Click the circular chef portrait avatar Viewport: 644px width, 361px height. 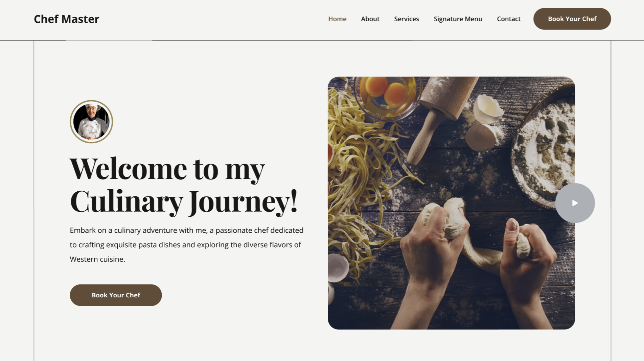tap(91, 122)
